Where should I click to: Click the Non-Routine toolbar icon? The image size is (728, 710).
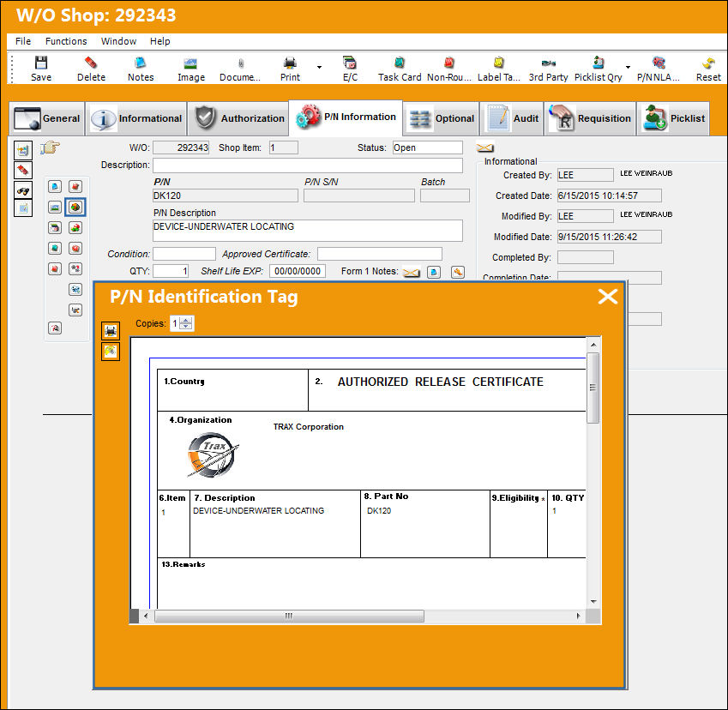[x=449, y=63]
